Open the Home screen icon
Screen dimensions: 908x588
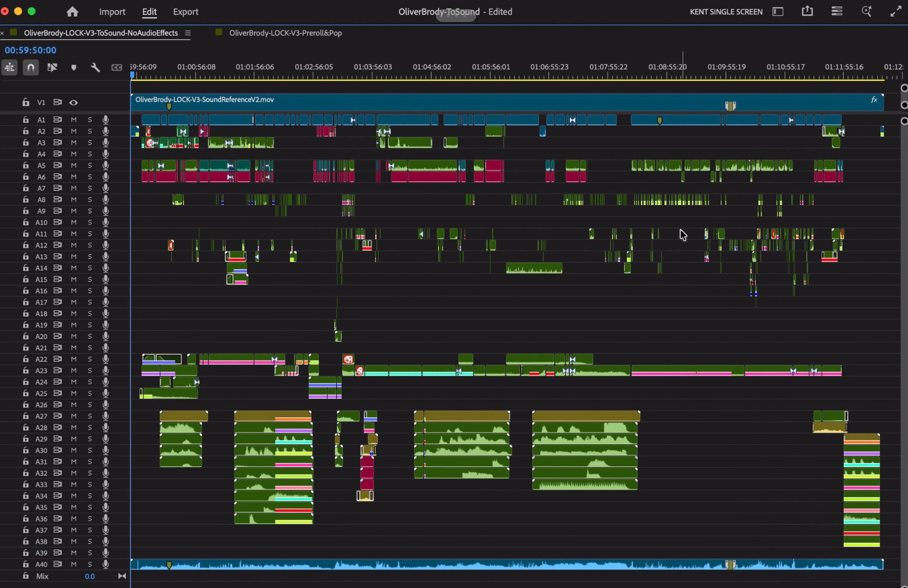pos(72,12)
